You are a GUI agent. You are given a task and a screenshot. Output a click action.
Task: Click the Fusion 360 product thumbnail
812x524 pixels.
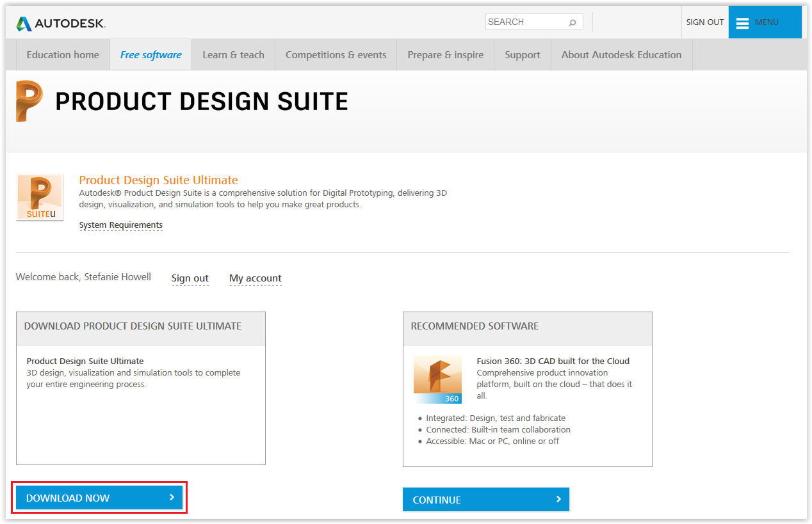tap(437, 379)
